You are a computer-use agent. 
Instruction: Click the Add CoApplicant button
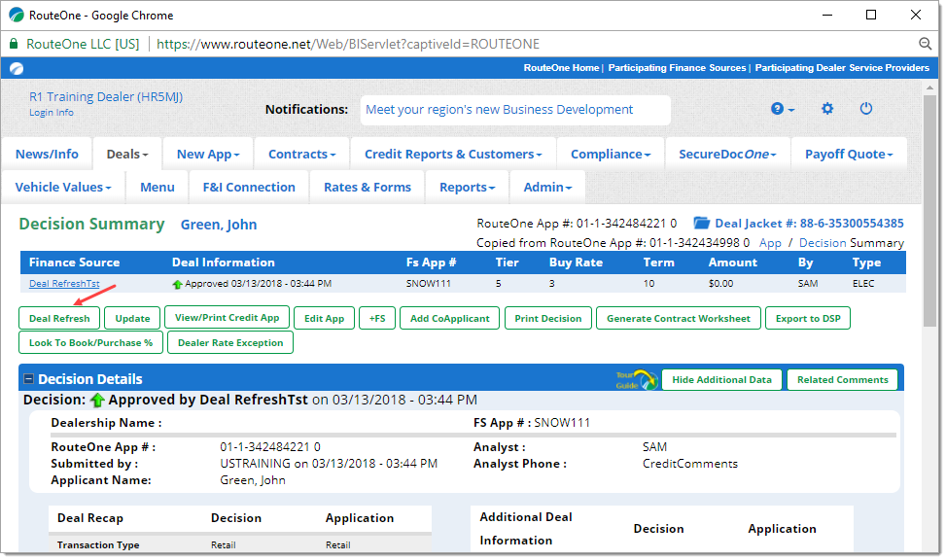(x=449, y=318)
